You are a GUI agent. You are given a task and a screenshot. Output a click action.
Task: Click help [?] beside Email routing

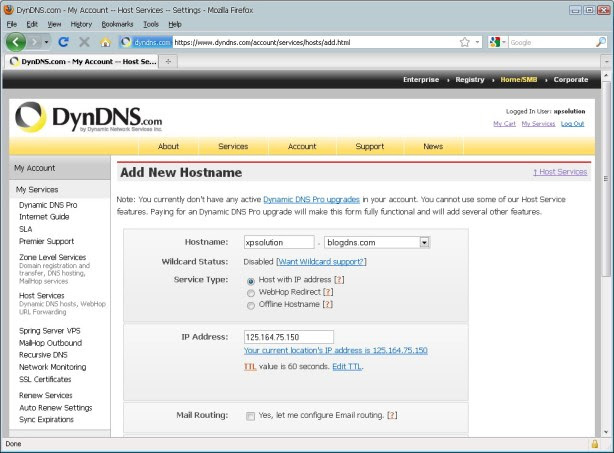point(392,415)
